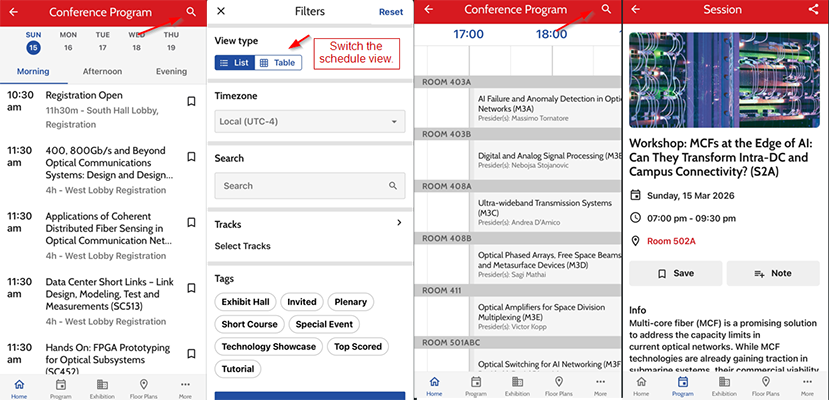Bookmark Applications of Coherent Distributed Fiber Sensing

pos(191,222)
